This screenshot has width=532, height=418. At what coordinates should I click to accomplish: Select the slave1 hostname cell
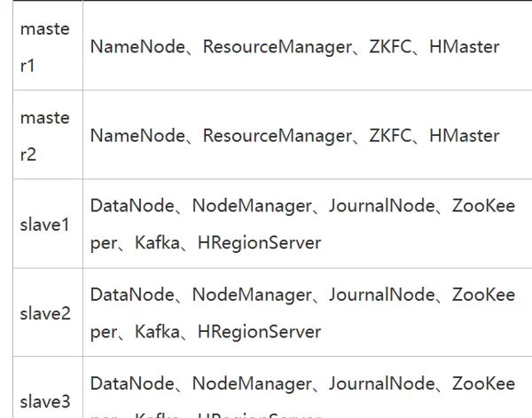(44, 225)
